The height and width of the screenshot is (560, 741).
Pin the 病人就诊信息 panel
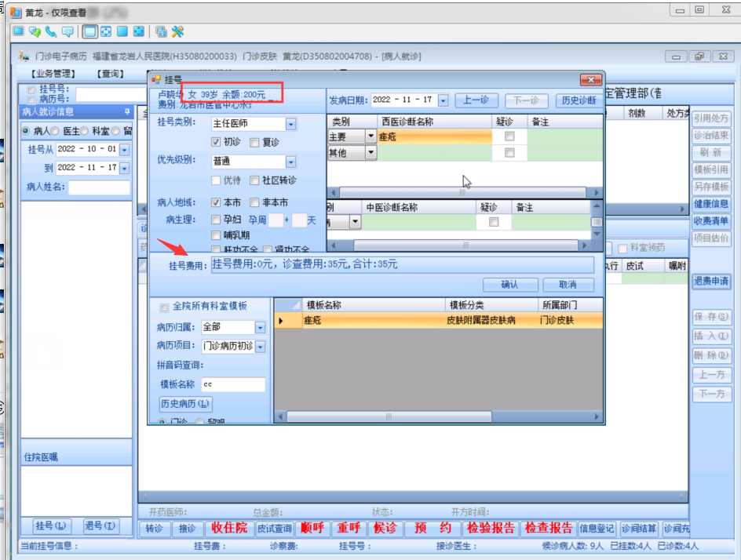[126, 112]
